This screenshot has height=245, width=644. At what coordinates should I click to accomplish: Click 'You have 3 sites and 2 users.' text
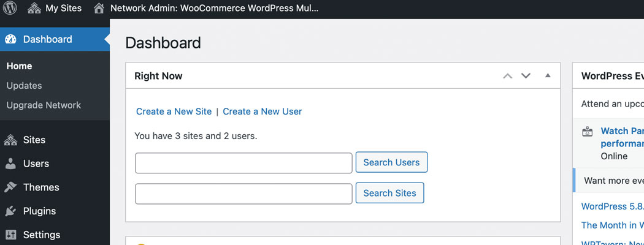(x=196, y=136)
